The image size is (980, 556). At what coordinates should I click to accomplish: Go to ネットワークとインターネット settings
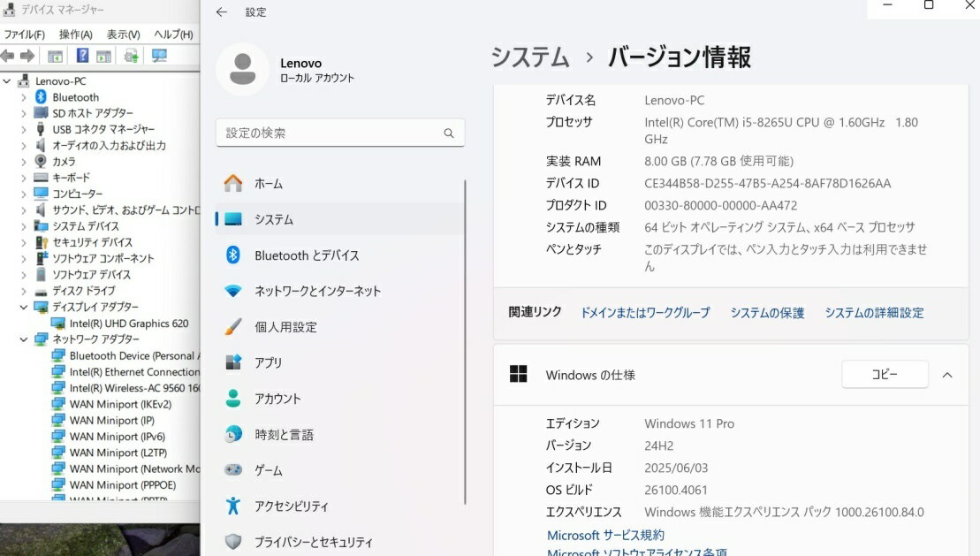[317, 291]
